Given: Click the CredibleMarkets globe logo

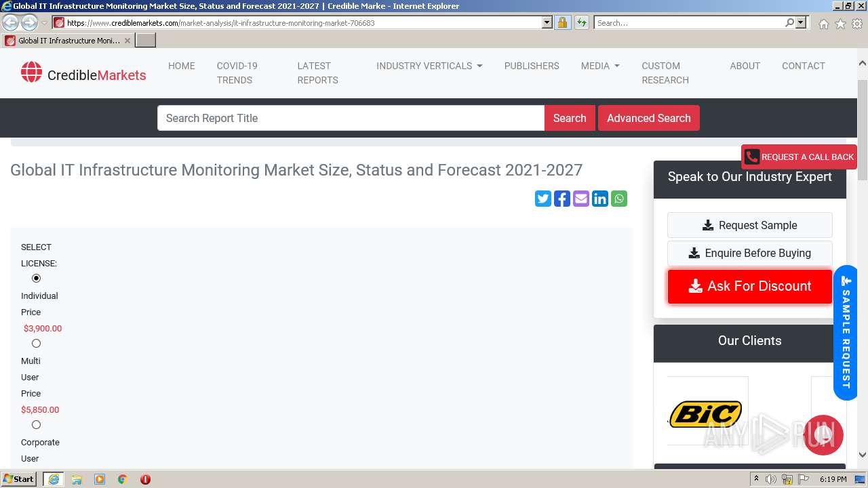Looking at the screenshot, I should pos(31,72).
